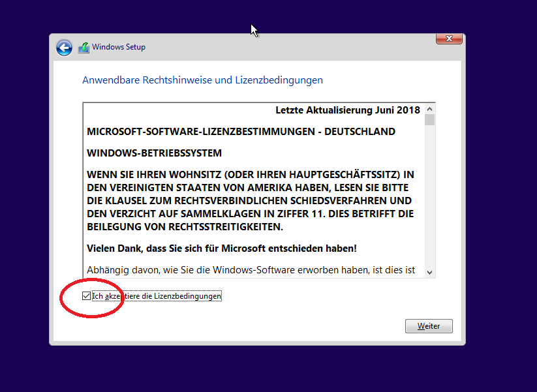Close the Windows Setup dialog

click(449, 38)
